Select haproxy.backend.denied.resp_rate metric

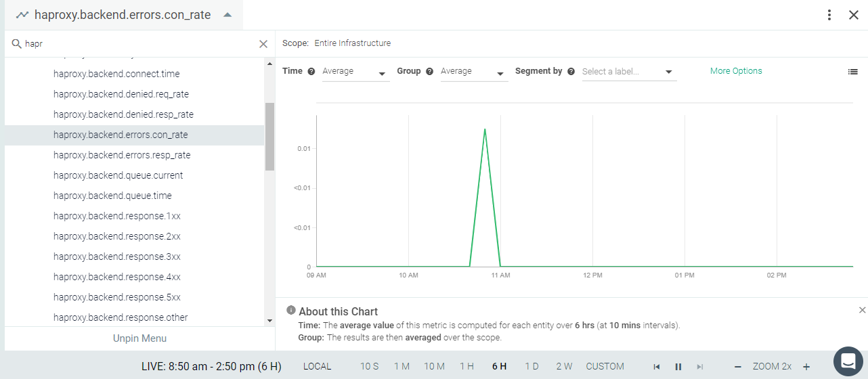134,114
